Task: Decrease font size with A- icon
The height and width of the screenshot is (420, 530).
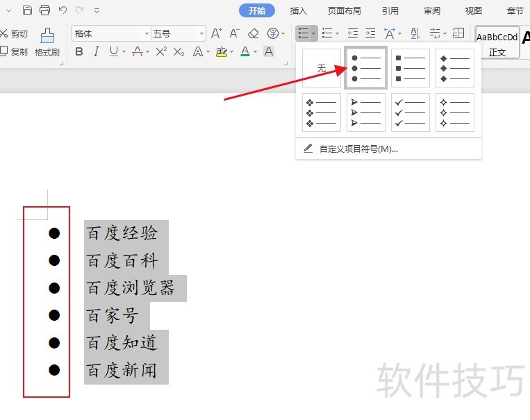Action: (234, 33)
